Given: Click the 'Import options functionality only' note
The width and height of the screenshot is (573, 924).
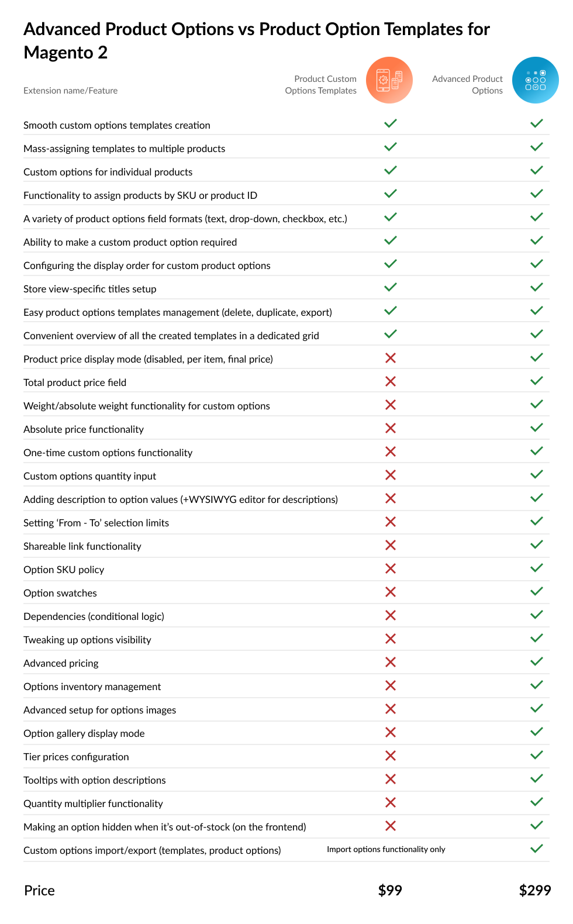Looking at the screenshot, I should (386, 849).
